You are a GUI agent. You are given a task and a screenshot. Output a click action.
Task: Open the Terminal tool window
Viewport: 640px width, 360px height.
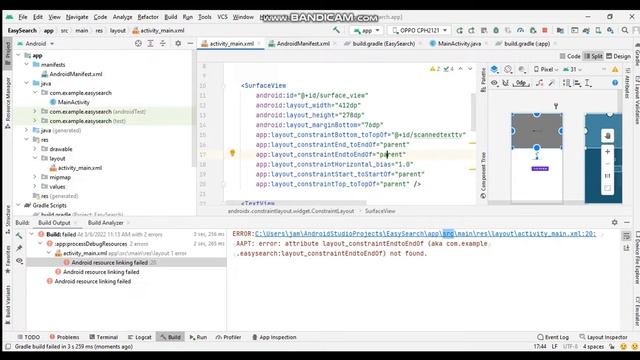click(x=104, y=337)
